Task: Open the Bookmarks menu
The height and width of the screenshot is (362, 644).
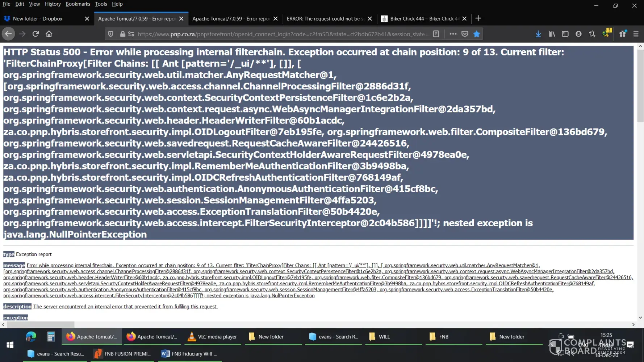Action: click(78, 4)
